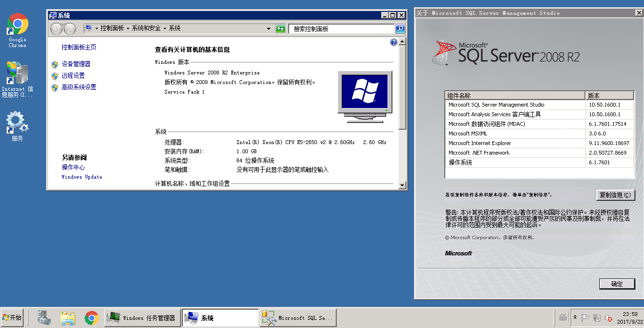Open the blue Help question mark
Viewport: 644px width, 328px height.
(394, 42)
